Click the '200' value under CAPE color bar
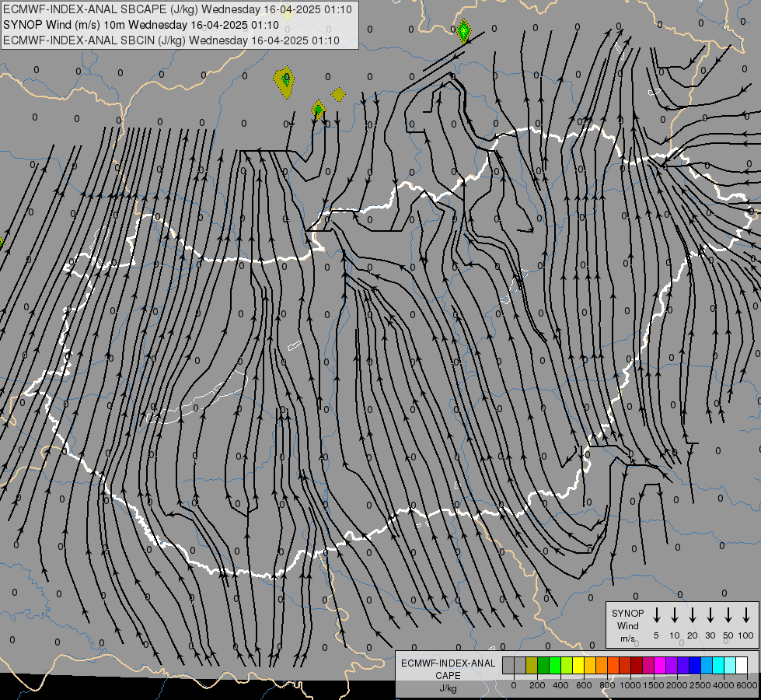 (537, 685)
